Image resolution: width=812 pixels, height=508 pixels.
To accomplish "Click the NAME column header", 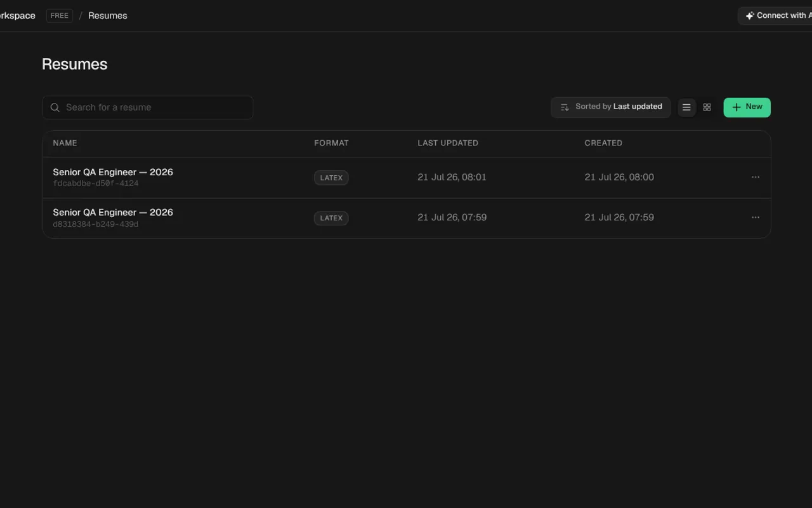I will [x=65, y=143].
